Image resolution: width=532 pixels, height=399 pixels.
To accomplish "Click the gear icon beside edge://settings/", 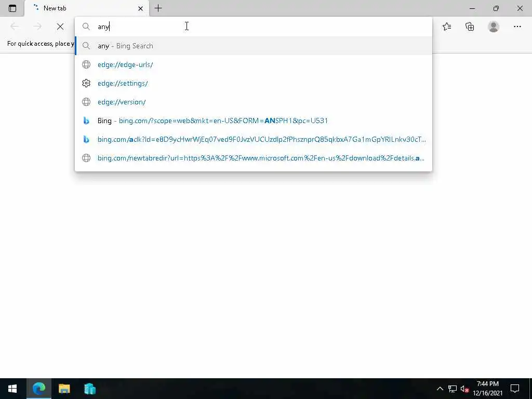I will [86, 83].
